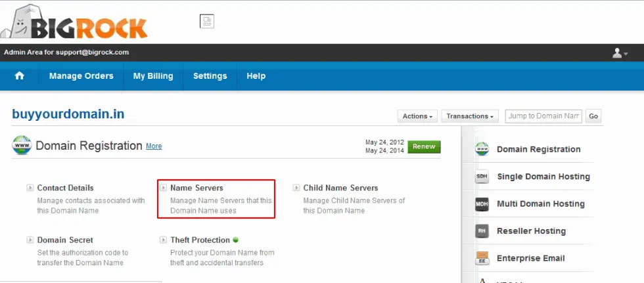Click the SDH Single Domain Hosting icon
The height and width of the screenshot is (283, 644).
pos(482,177)
